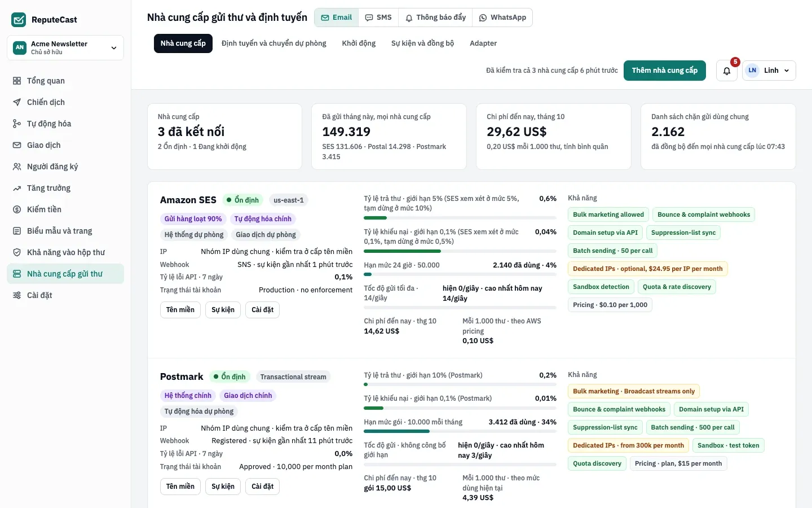Click the Bulk marketing allowed chip
Viewport: 812px width, 508px height.
pos(608,214)
